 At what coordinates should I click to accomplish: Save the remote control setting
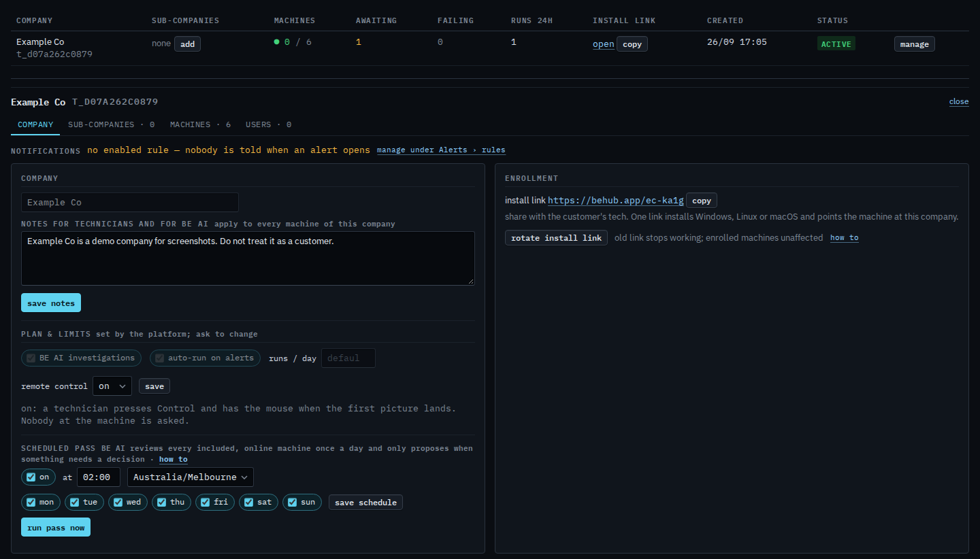154,386
